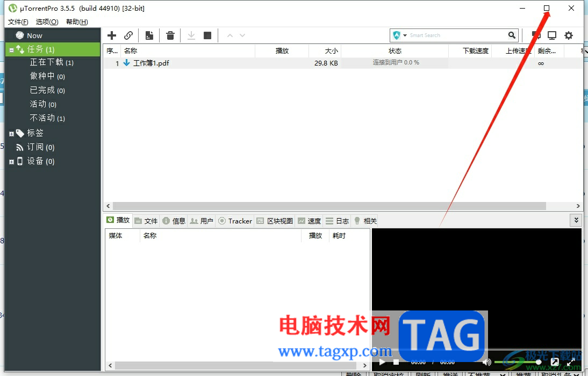Sort by 大小 column header
This screenshot has width=588, height=376.
tap(325, 50)
